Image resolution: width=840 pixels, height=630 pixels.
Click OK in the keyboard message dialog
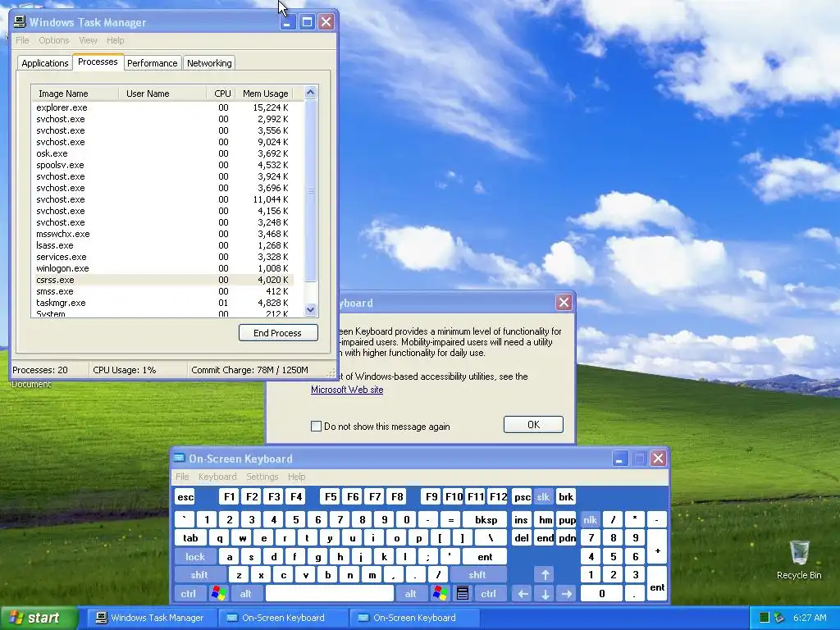tap(533, 425)
